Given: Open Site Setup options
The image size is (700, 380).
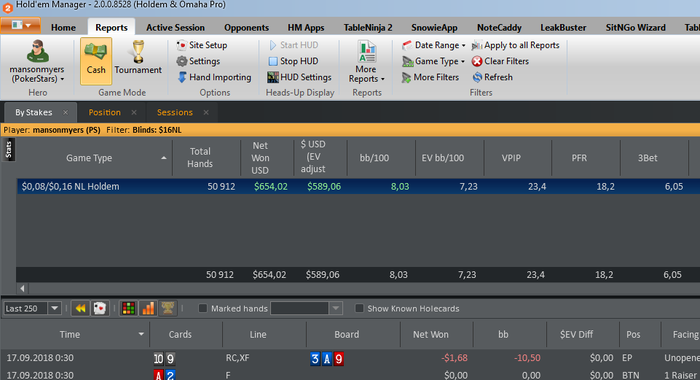Looking at the screenshot, I should tap(202, 45).
